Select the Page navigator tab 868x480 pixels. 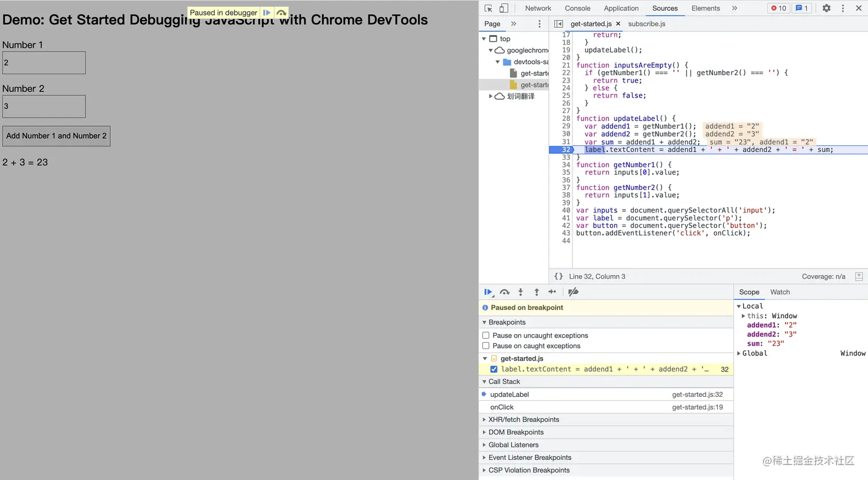click(492, 24)
